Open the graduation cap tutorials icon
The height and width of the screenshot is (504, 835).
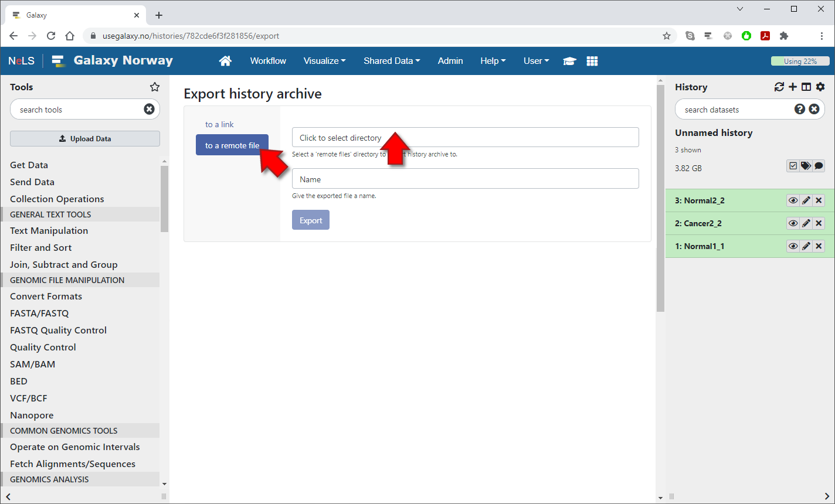569,61
